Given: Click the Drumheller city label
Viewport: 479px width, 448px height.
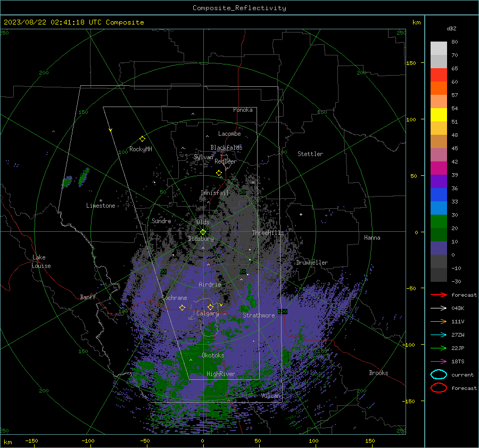Looking at the screenshot, I should click(312, 263).
